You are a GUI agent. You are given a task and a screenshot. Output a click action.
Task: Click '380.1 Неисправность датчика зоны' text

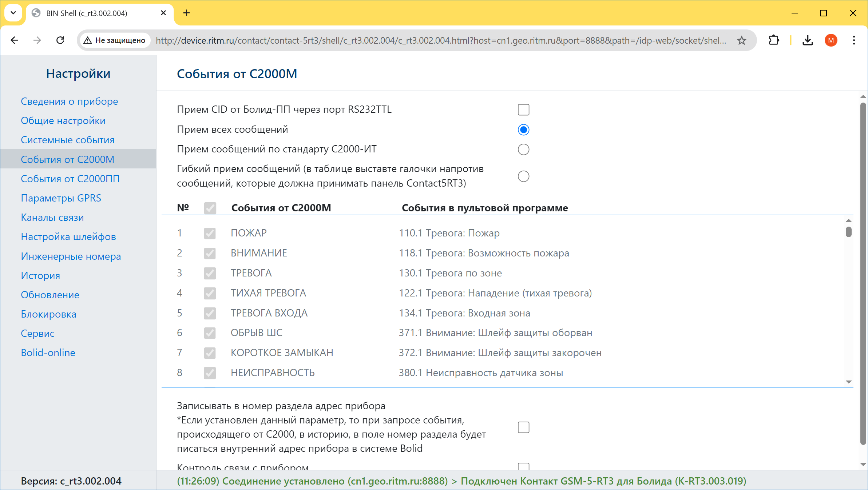tap(481, 373)
